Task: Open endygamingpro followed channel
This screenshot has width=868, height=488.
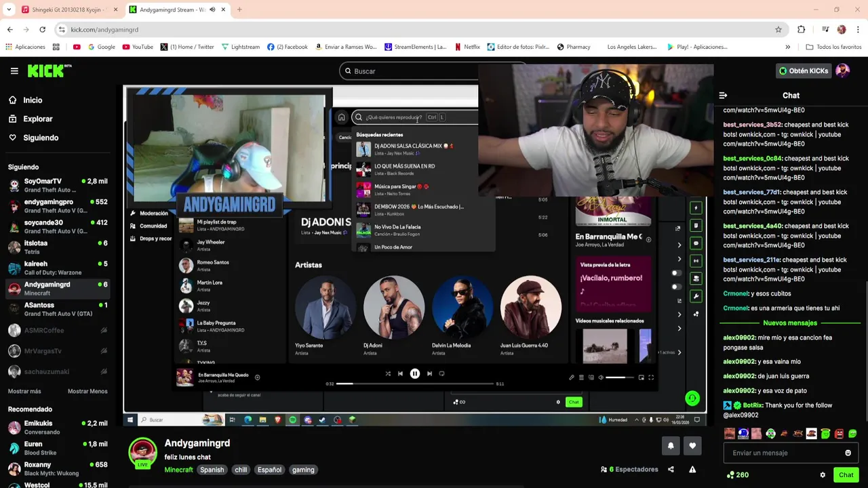Action: pyautogui.click(x=58, y=206)
